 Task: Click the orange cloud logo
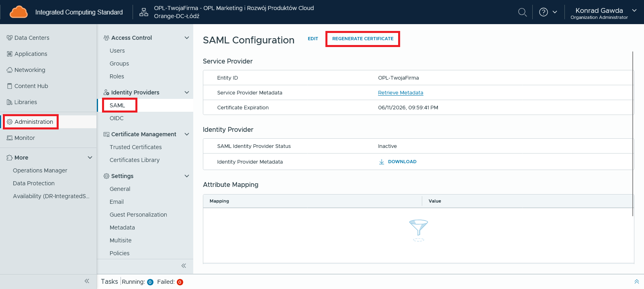click(x=18, y=12)
